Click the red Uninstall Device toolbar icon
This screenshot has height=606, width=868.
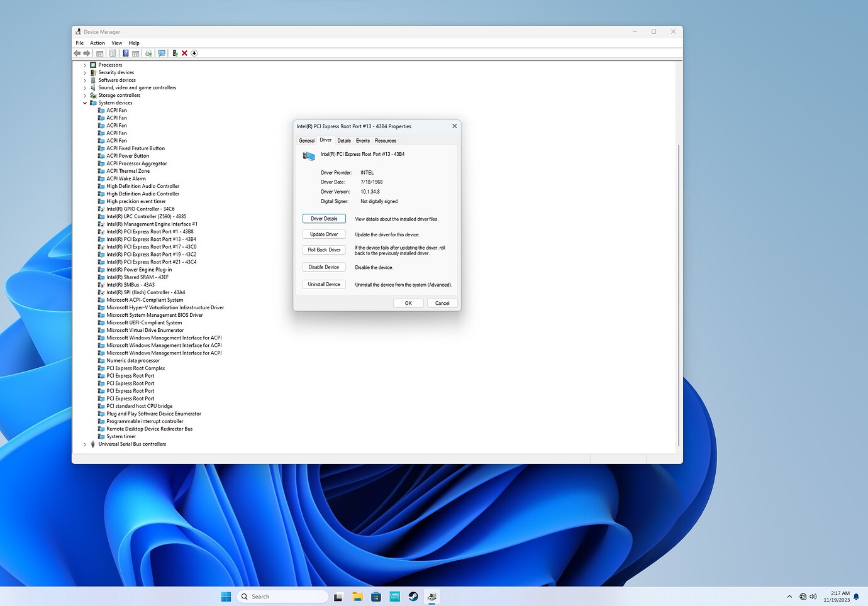[x=184, y=53]
